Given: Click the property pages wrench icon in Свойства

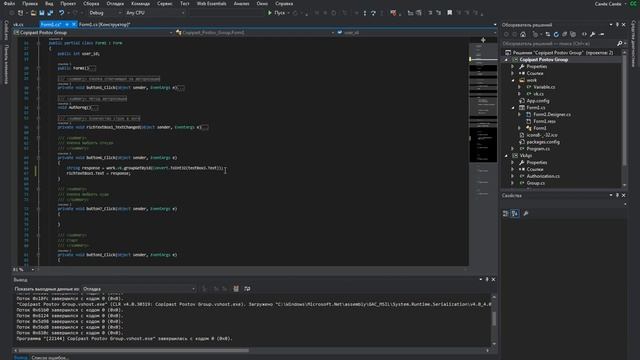Looking at the screenshot, I should (526, 213).
